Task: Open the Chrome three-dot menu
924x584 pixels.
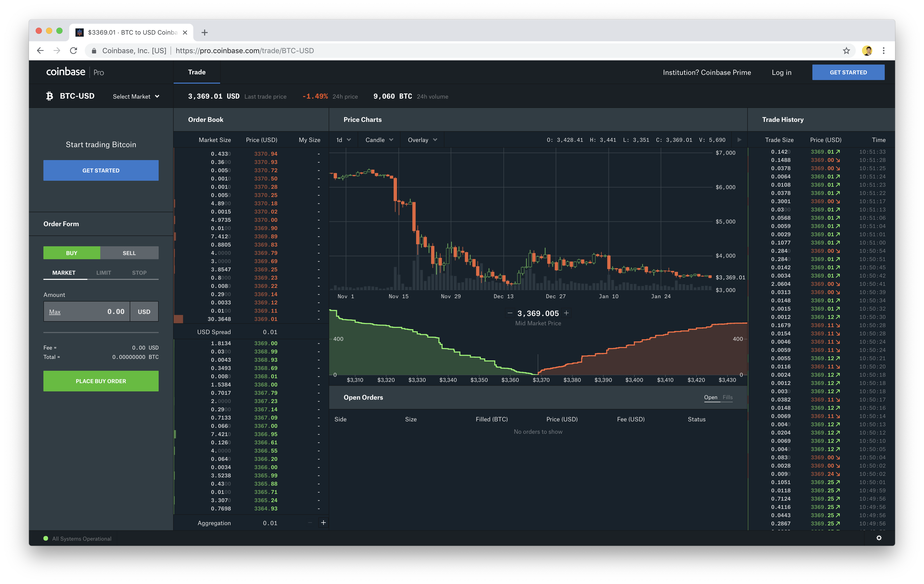Action: (x=883, y=51)
